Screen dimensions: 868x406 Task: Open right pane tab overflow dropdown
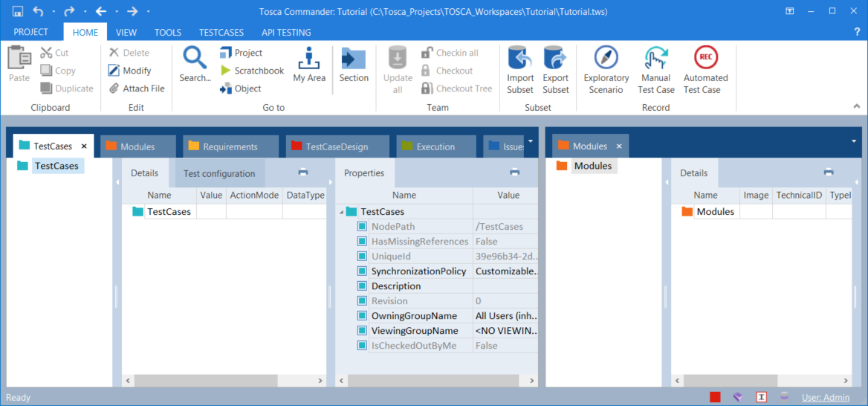coord(854,141)
